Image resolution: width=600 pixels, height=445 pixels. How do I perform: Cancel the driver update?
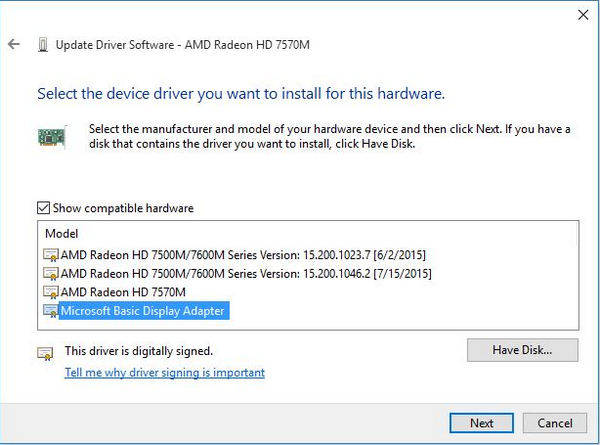[555, 423]
